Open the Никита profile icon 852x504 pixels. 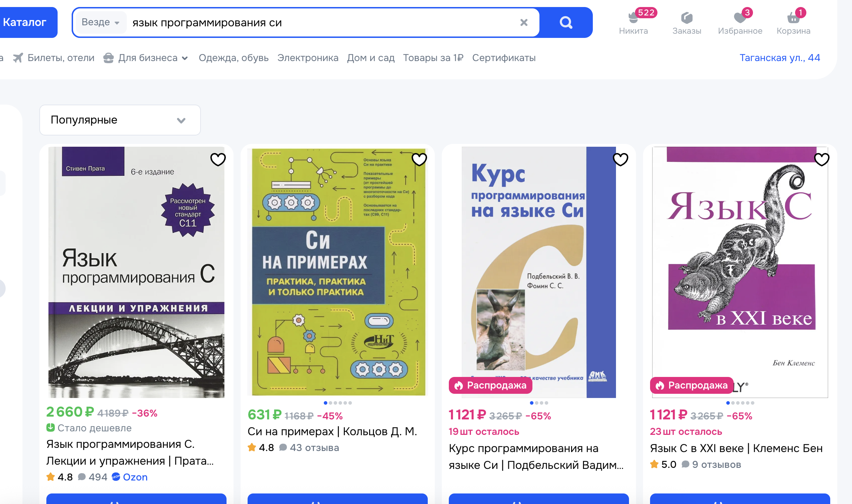pyautogui.click(x=634, y=22)
